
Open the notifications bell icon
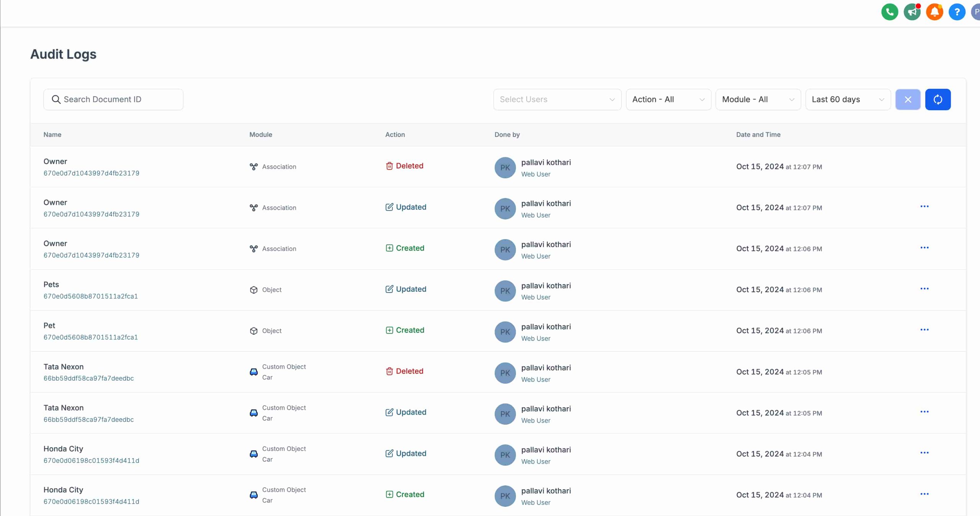(934, 12)
